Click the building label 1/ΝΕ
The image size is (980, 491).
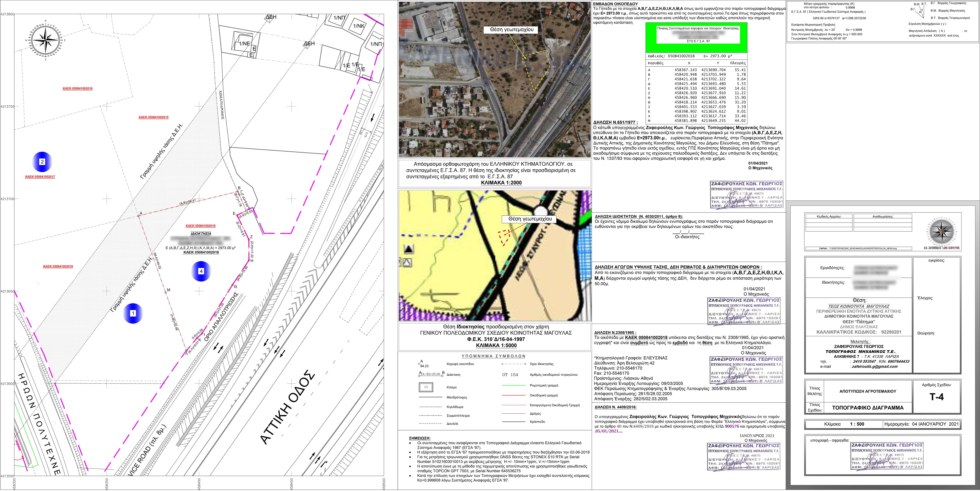(x=245, y=43)
